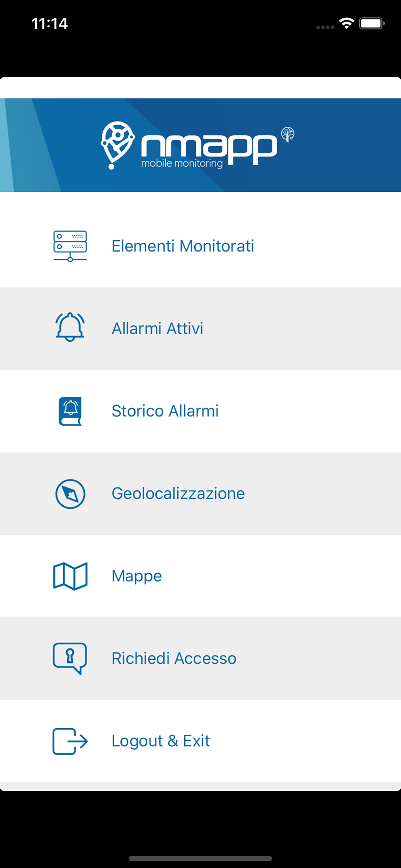Tap the small tree emblem beside nmapp
The image size is (401, 868).
(x=288, y=134)
